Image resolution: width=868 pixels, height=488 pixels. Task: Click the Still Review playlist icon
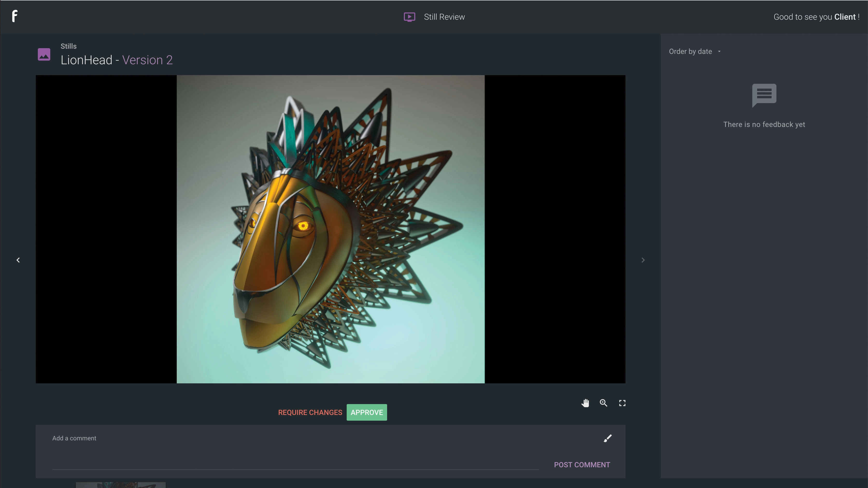(409, 17)
